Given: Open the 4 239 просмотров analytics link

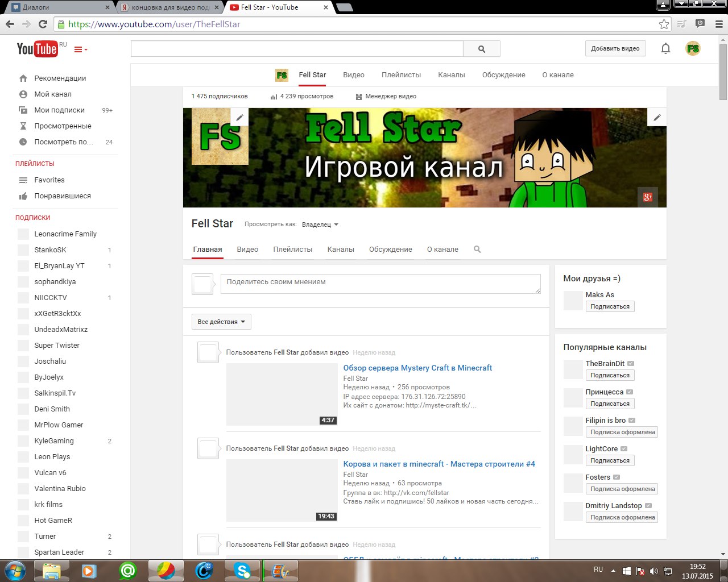Looking at the screenshot, I should click(302, 96).
